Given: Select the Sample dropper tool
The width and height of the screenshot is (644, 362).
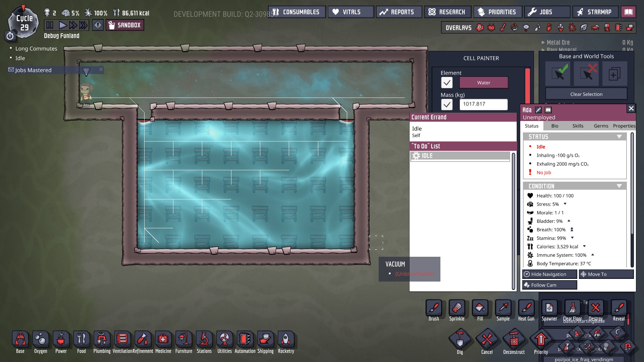Looking at the screenshot, I should [503, 308].
